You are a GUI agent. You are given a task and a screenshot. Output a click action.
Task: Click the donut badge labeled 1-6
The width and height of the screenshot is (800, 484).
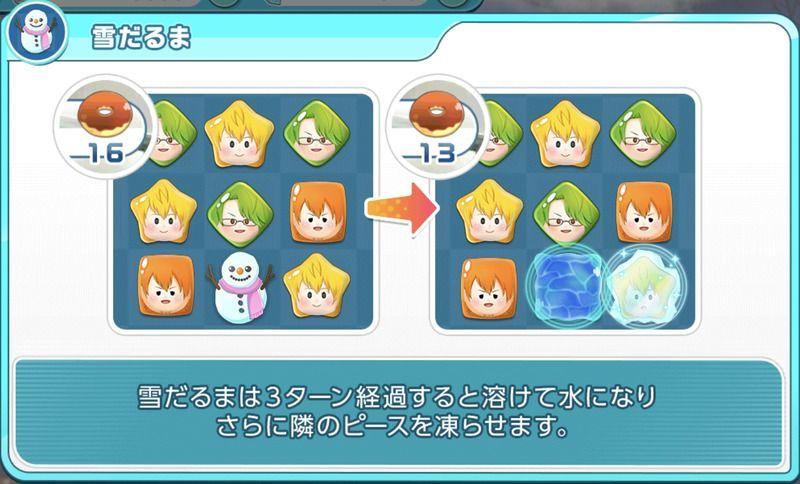105,127
